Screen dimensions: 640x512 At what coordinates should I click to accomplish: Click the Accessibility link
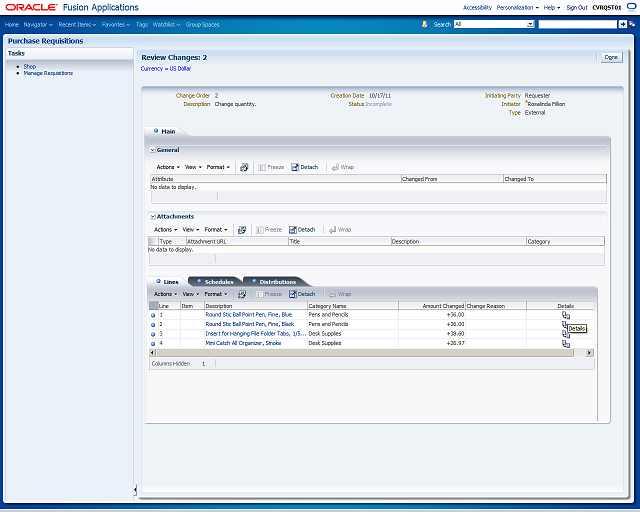pyautogui.click(x=477, y=7)
